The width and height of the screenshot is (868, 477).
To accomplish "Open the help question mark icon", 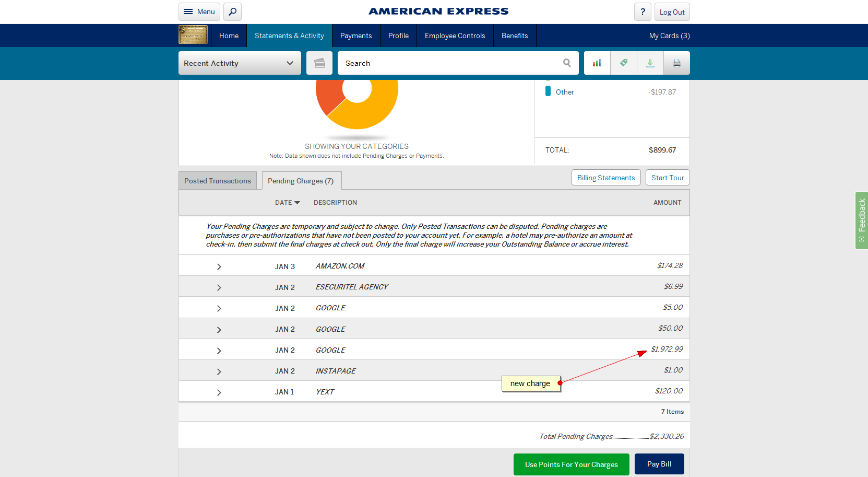I will [643, 11].
